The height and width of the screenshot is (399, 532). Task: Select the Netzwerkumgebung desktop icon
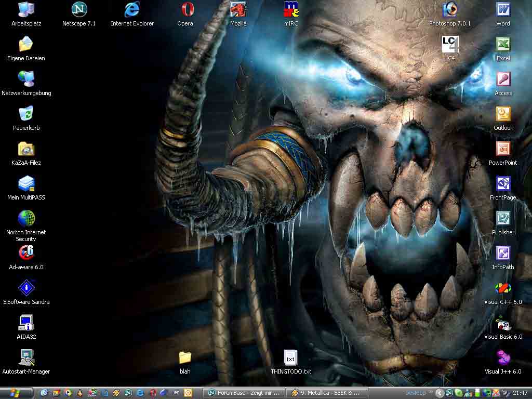coord(26,84)
